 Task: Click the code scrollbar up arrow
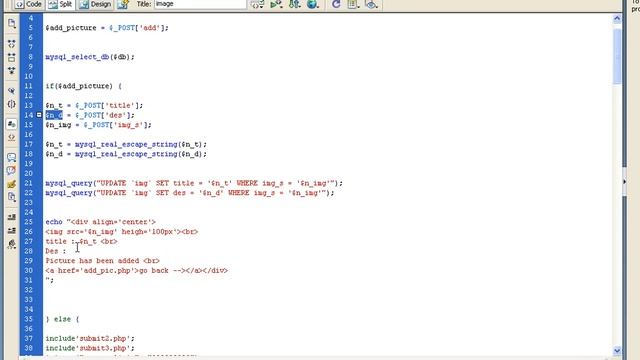[x=617, y=18]
